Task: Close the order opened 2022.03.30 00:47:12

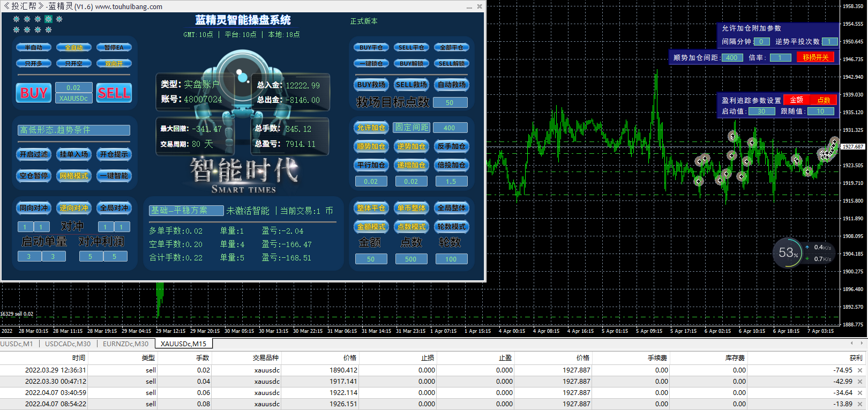Action: [860, 382]
